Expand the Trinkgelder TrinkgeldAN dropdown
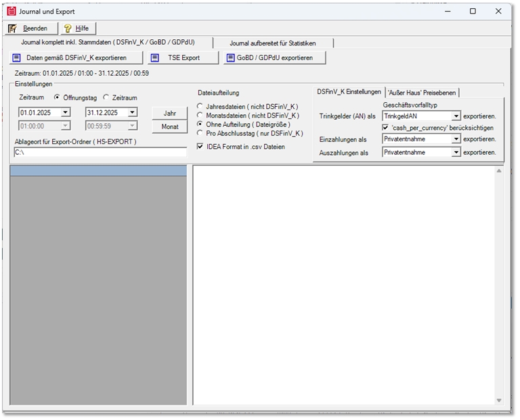This screenshot has height=420, width=520. coord(456,116)
